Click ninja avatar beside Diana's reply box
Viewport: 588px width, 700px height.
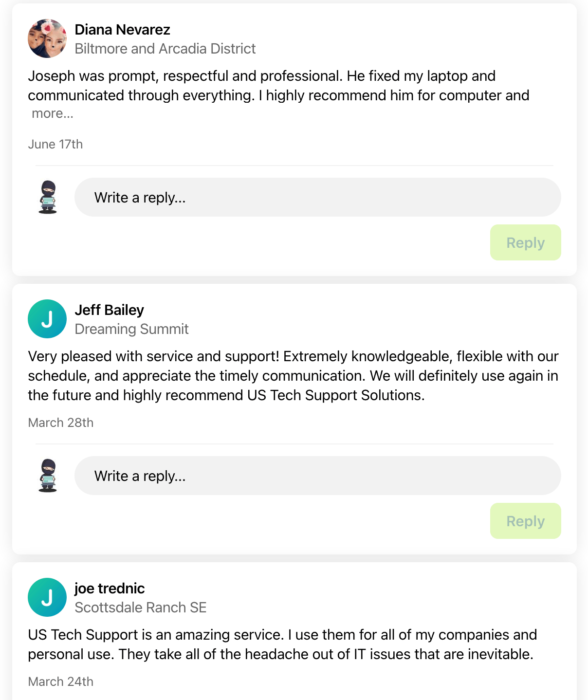(48, 197)
